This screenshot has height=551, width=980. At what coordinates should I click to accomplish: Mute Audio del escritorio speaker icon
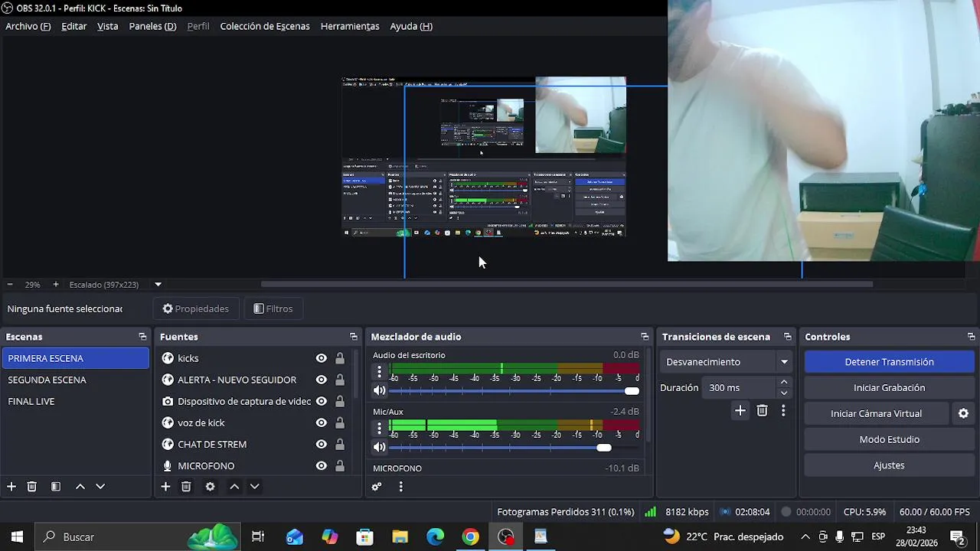pyautogui.click(x=379, y=390)
